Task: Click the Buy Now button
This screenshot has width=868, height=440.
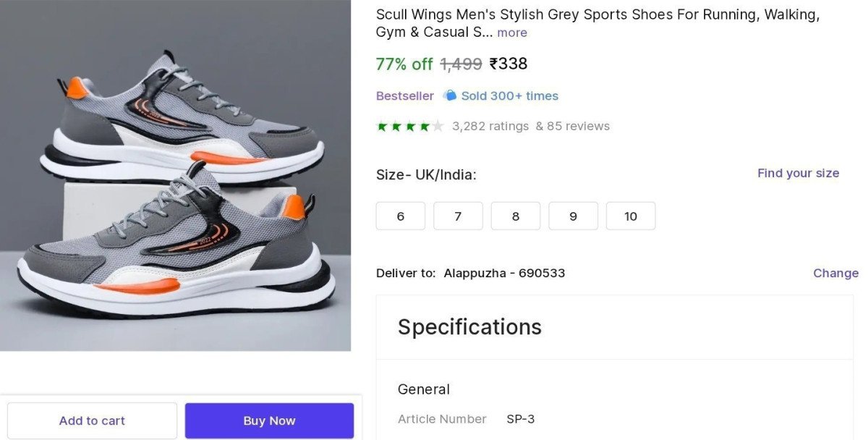Action: pos(269,420)
